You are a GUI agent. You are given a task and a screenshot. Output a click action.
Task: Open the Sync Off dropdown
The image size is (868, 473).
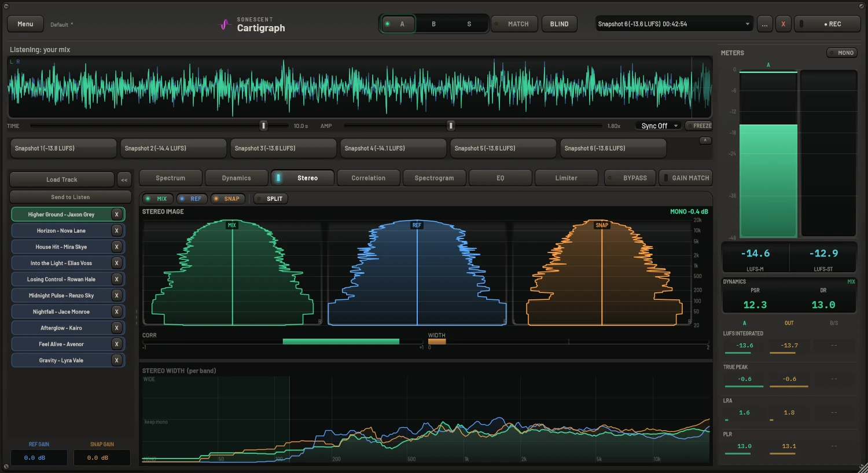click(x=659, y=126)
